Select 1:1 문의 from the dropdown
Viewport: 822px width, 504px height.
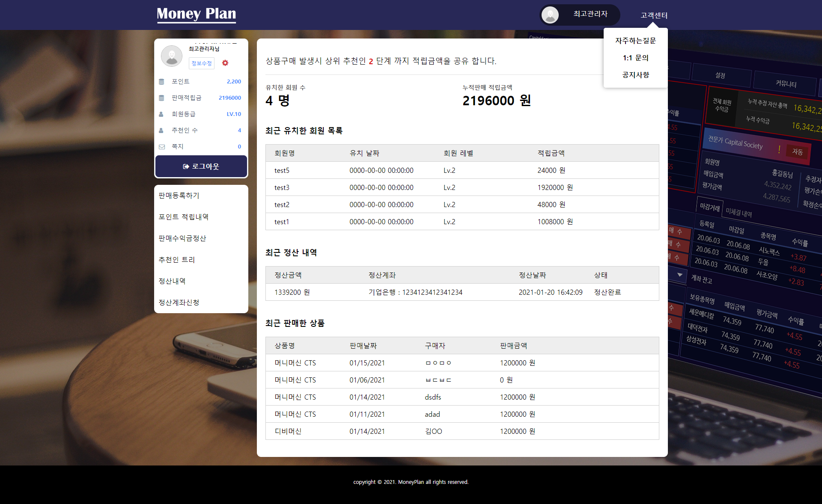coord(635,58)
